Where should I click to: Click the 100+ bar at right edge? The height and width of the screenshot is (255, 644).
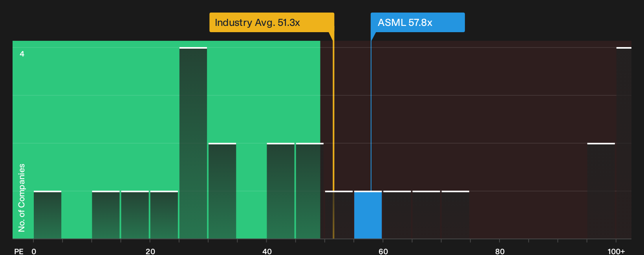(x=624, y=143)
